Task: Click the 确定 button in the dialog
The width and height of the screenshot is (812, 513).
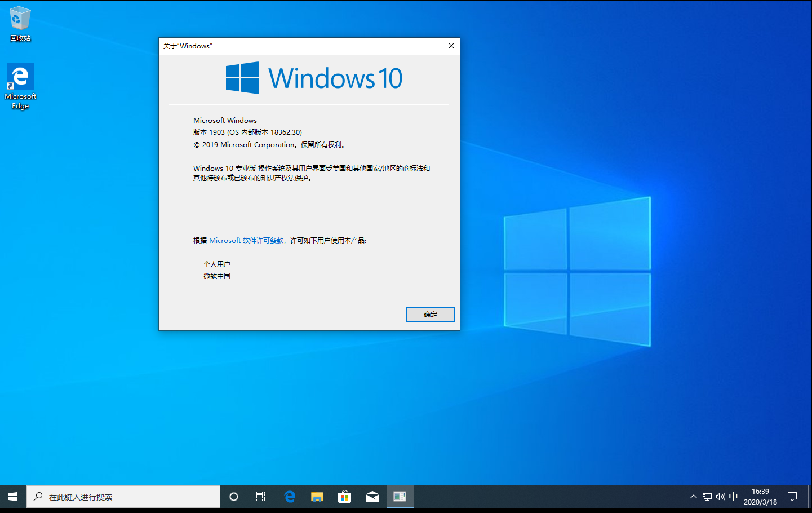Action: (430, 315)
